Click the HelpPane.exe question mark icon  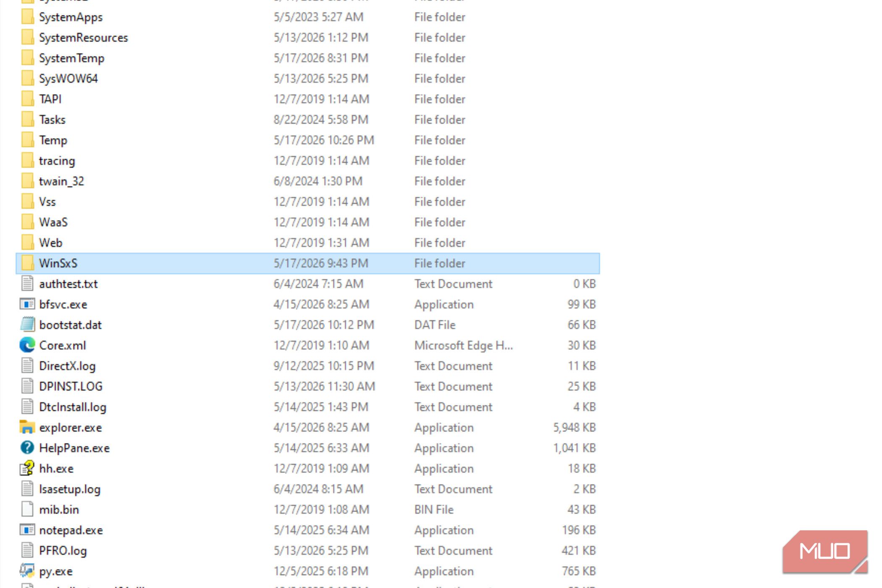pyautogui.click(x=27, y=448)
